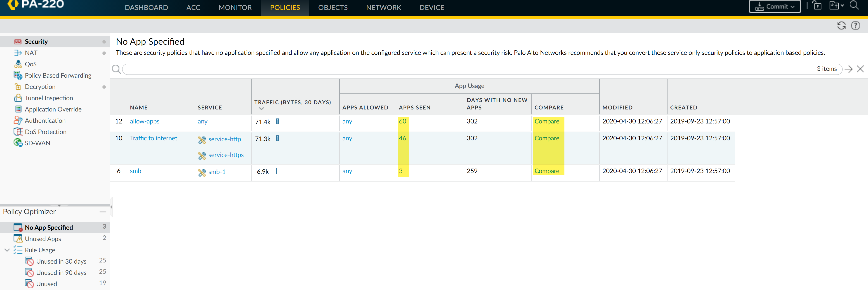Toggle Traffic column sort chevron

tap(262, 109)
